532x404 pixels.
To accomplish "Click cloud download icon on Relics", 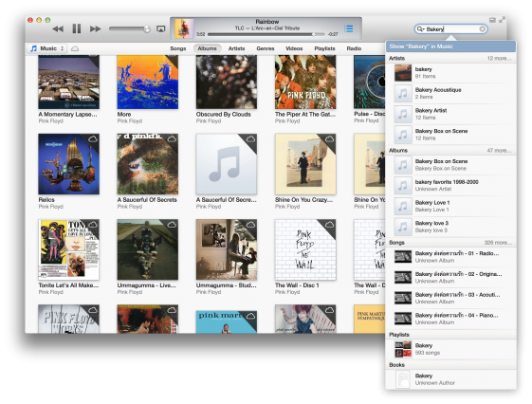I will [93, 139].
